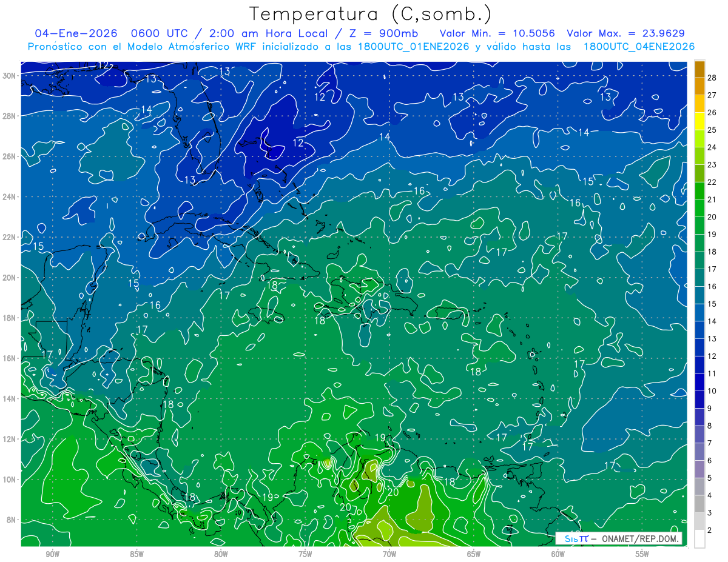
Task: Select initialization time "1800UTC_01ENE2026"
Action: point(415,47)
